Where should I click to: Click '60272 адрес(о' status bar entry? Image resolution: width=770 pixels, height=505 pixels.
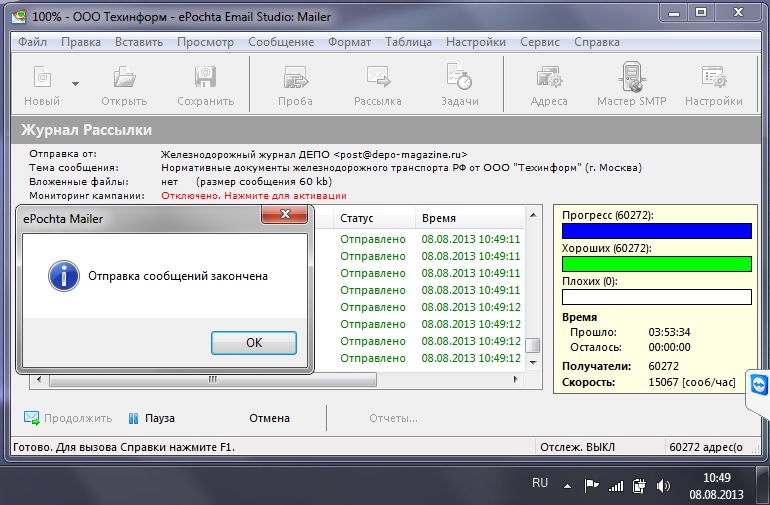click(x=706, y=447)
